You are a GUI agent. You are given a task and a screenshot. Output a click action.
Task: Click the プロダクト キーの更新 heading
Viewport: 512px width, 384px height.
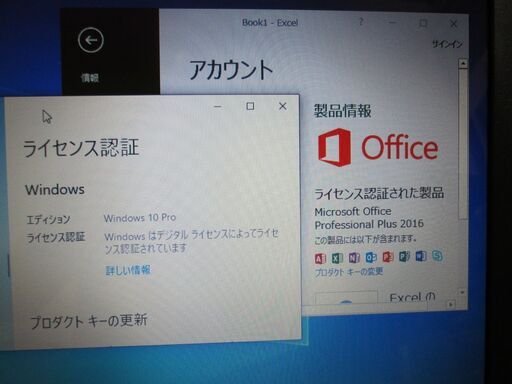click(89, 321)
